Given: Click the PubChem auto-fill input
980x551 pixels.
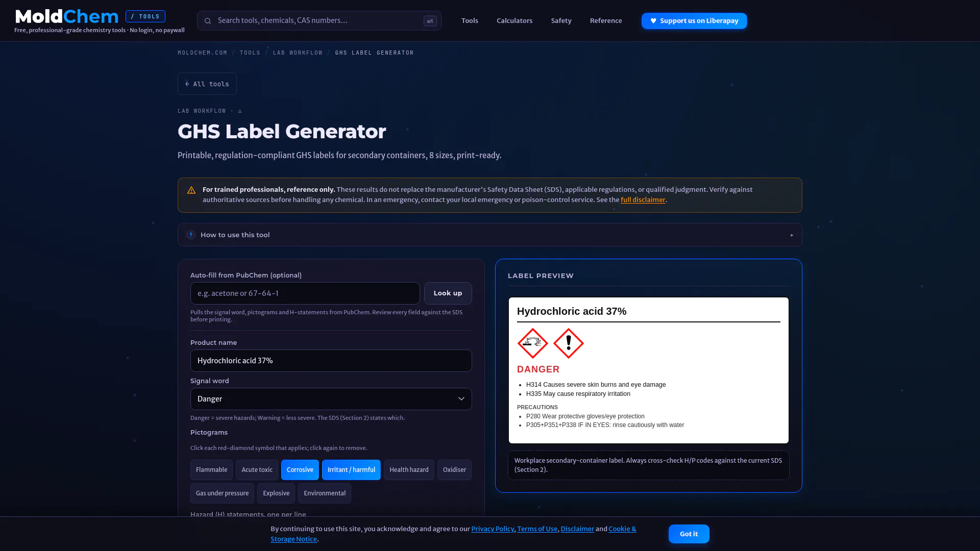Looking at the screenshot, I should click(x=305, y=293).
